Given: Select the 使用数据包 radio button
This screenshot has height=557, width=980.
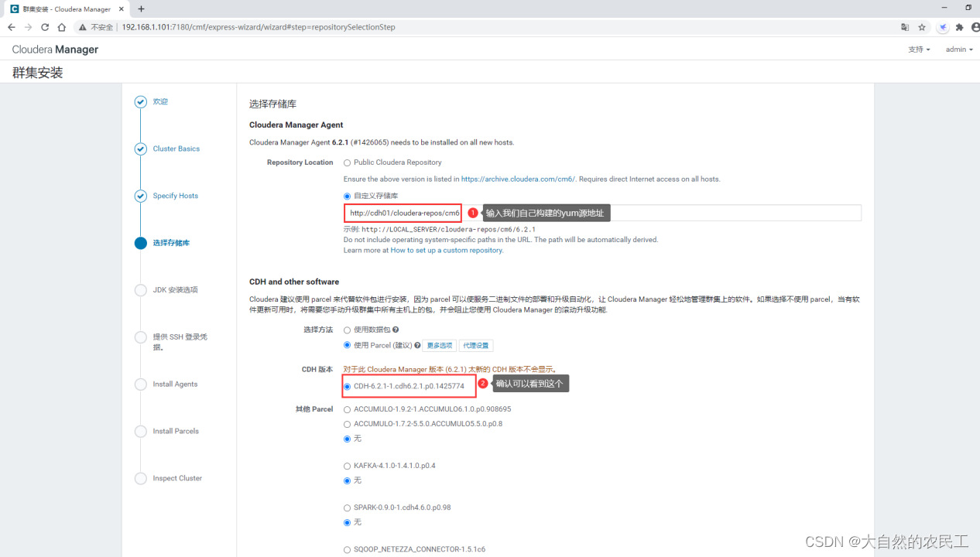Looking at the screenshot, I should coord(347,330).
